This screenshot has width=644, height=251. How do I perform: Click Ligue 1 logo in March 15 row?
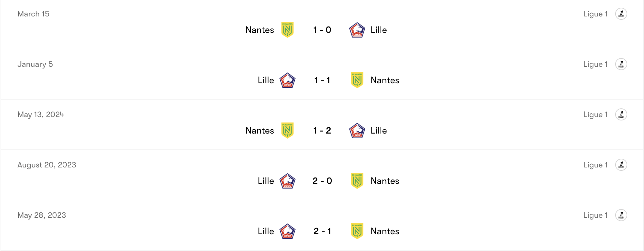[621, 14]
